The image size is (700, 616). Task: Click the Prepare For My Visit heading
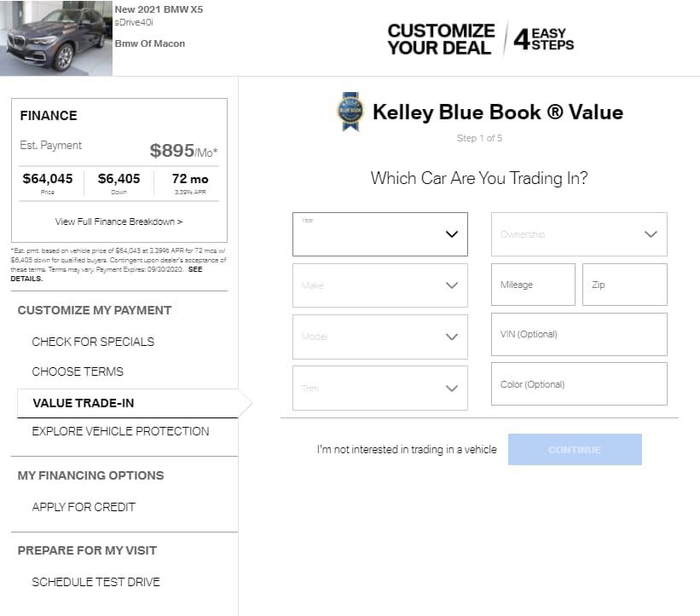pyautogui.click(x=87, y=550)
